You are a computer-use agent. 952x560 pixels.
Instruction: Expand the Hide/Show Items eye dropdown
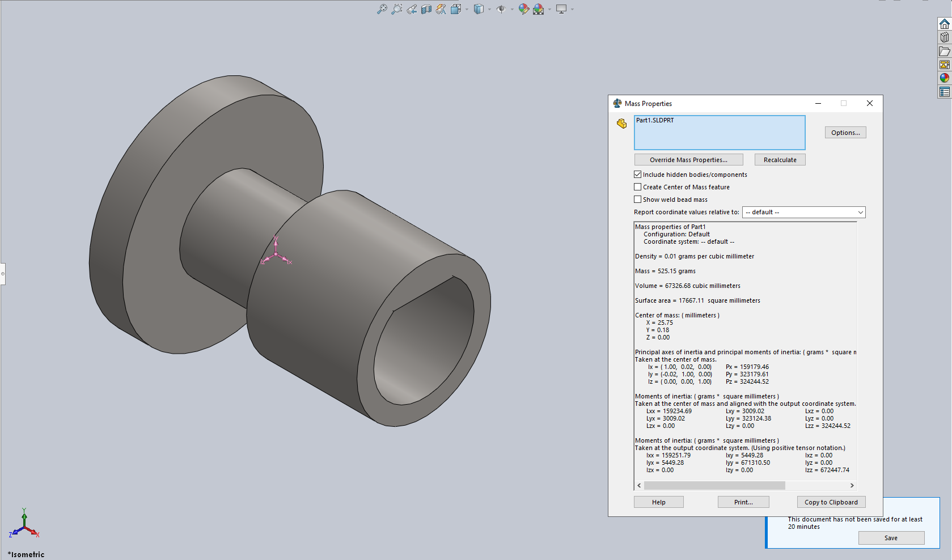click(x=512, y=9)
